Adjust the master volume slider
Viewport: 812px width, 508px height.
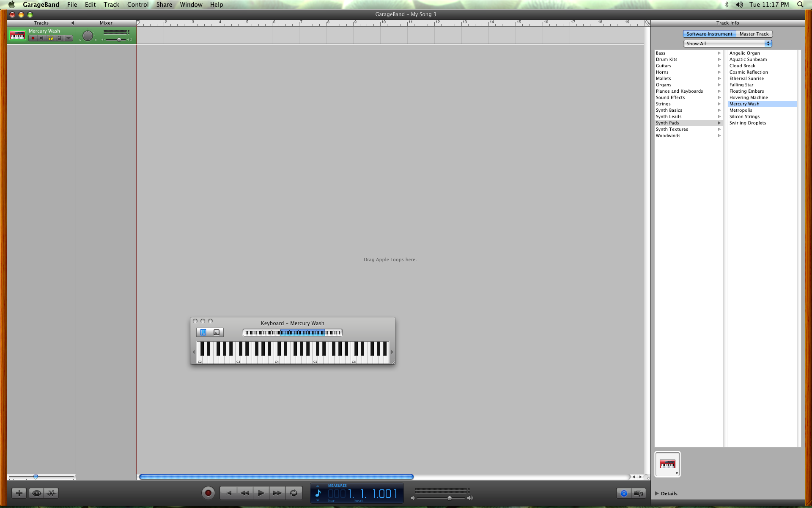click(449, 498)
